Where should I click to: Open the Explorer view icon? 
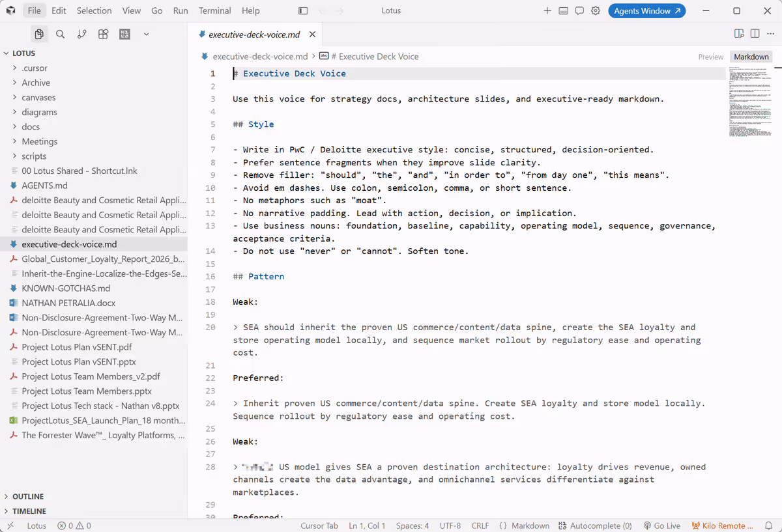point(39,34)
